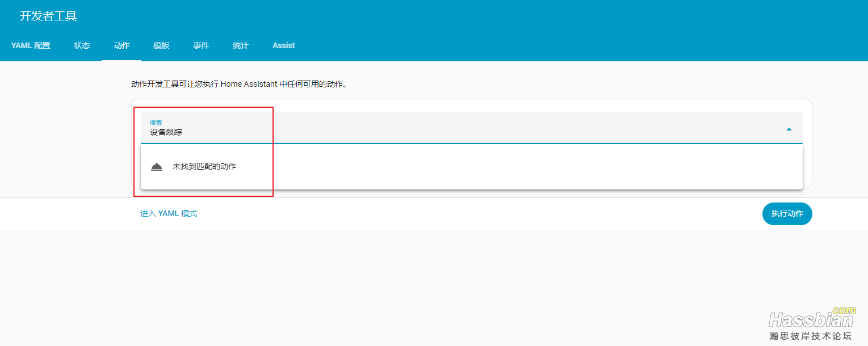This screenshot has height=346, width=868.
Task: Open the Assist tab
Action: 283,45
